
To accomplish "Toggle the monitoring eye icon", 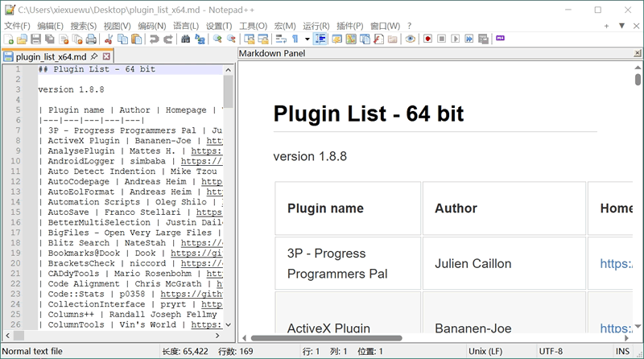I will pos(411,39).
